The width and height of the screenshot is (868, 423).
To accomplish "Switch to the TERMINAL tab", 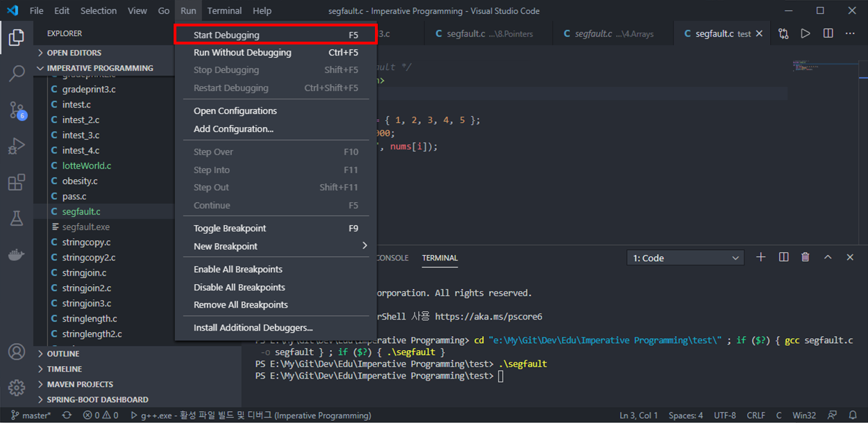I will click(440, 257).
